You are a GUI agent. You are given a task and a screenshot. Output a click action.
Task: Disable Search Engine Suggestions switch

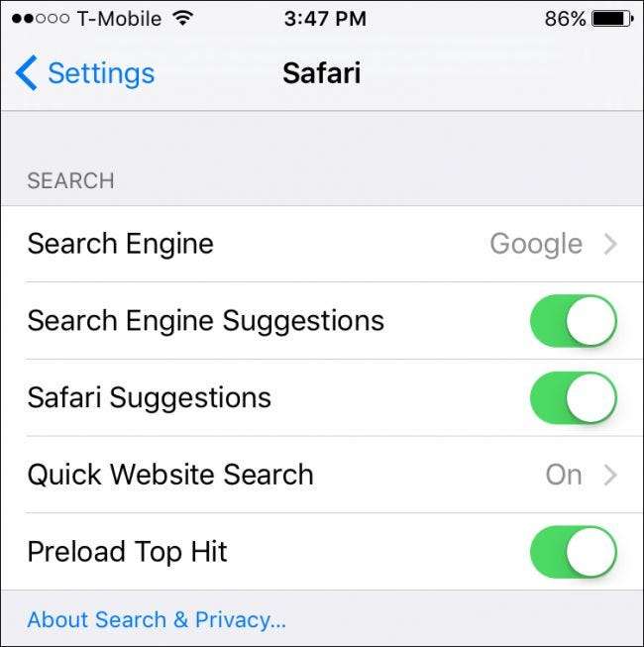pyautogui.click(x=574, y=321)
